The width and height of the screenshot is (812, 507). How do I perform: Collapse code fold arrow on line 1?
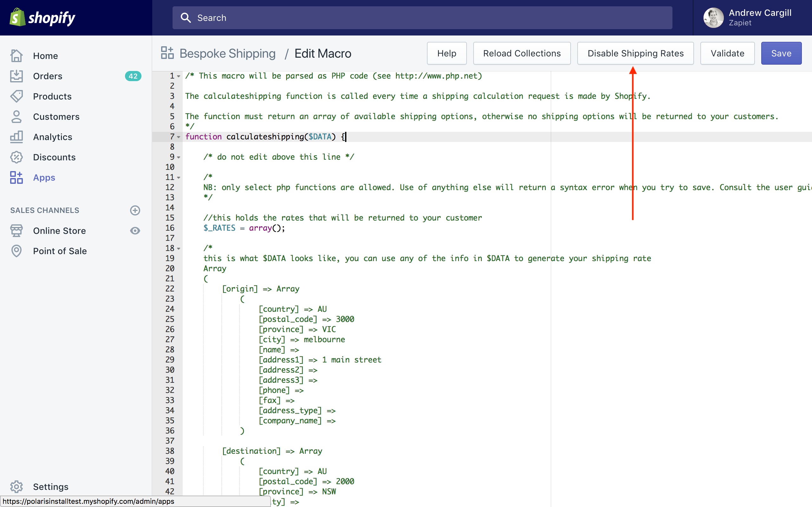179,76
